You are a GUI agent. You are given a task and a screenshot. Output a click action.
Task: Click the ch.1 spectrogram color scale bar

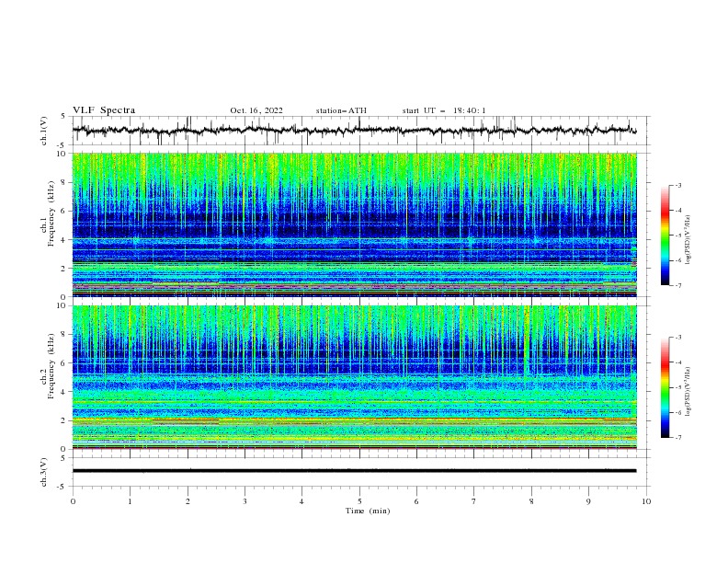click(x=665, y=236)
